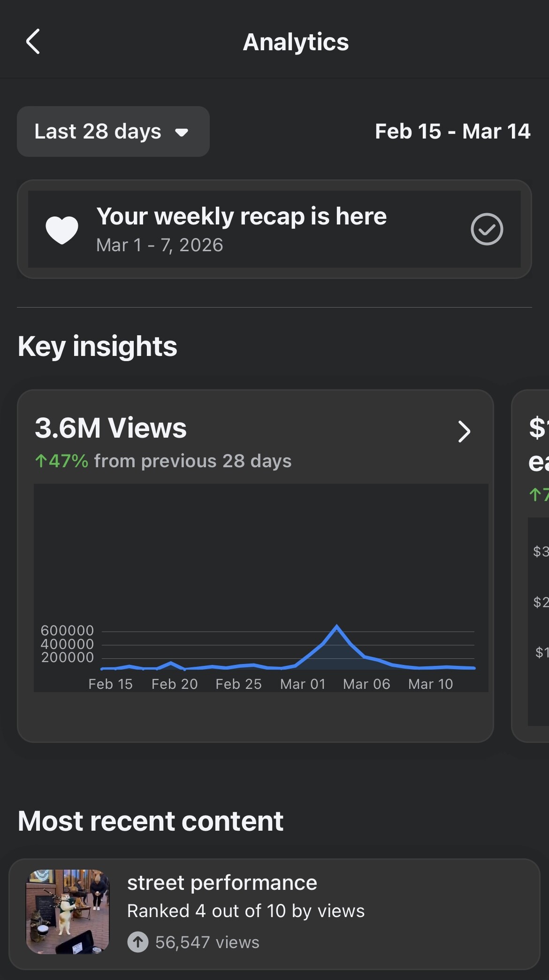Image resolution: width=549 pixels, height=980 pixels.
Task: Open the street performance content title
Action: pyautogui.click(x=222, y=883)
